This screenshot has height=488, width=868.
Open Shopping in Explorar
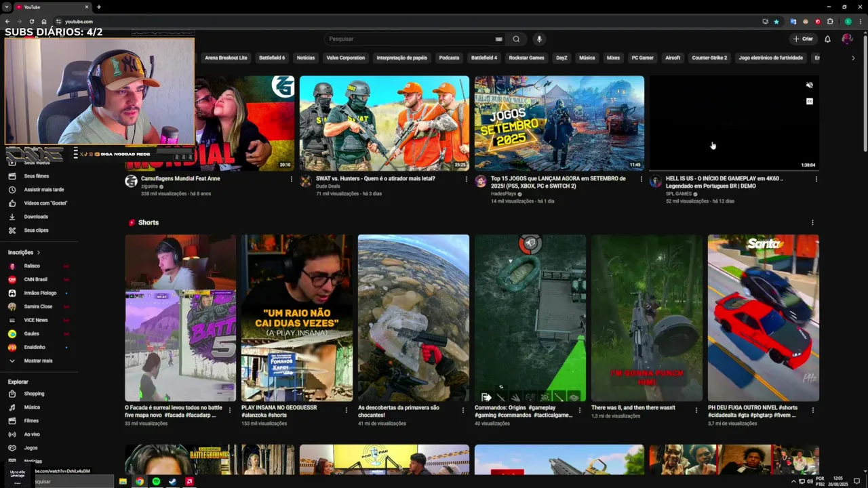coord(34,394)
